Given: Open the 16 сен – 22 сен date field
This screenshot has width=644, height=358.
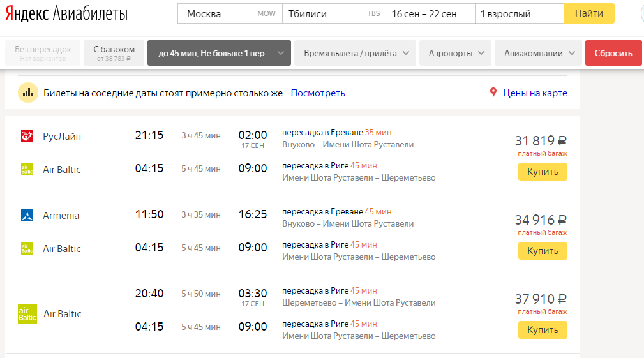Looking at the screenshot, I should pos(431,13).
